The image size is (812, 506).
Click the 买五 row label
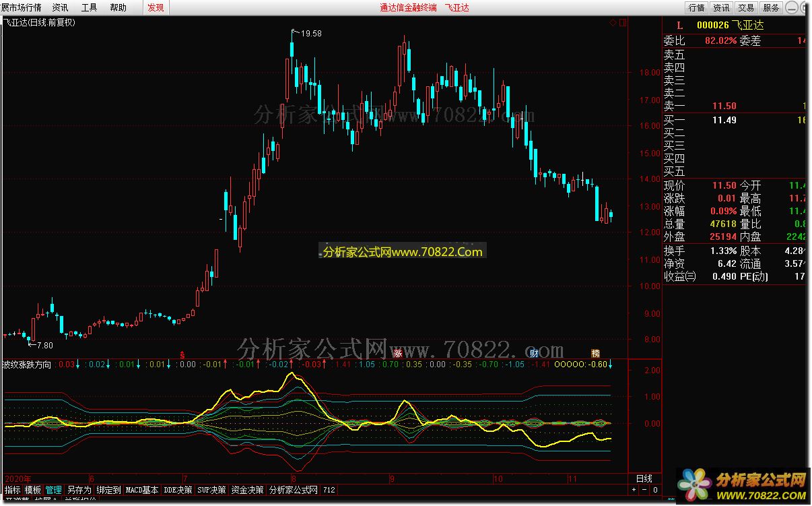tap(674, 171)
